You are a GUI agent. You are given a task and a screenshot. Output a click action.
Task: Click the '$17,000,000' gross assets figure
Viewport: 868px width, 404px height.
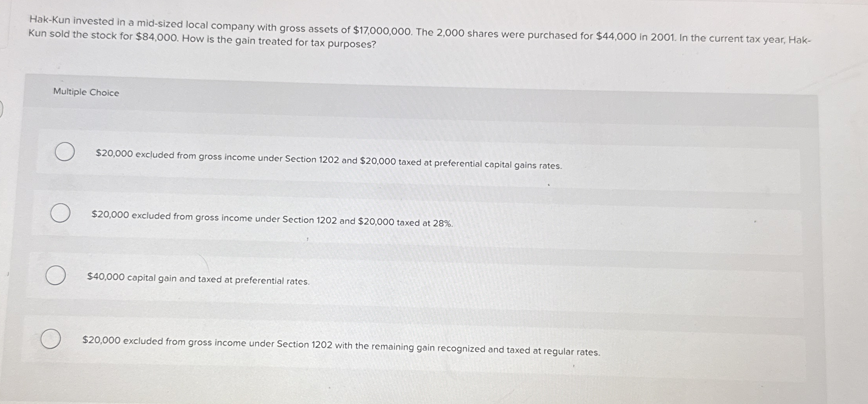[x=382, y=30]
